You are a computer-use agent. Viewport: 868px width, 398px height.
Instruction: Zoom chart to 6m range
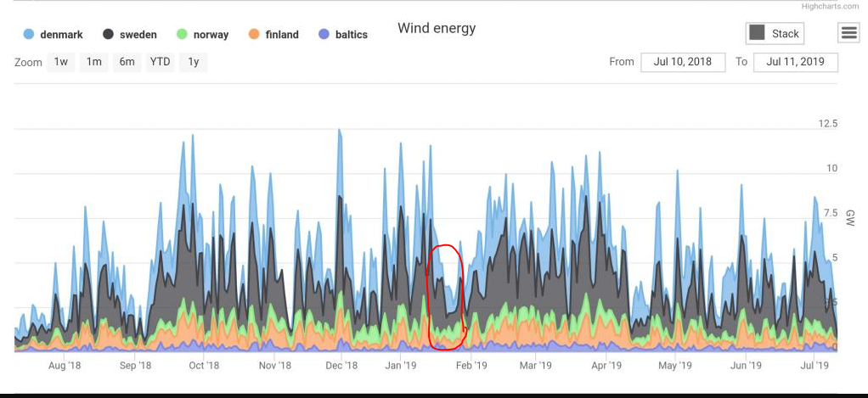(127, 62)
